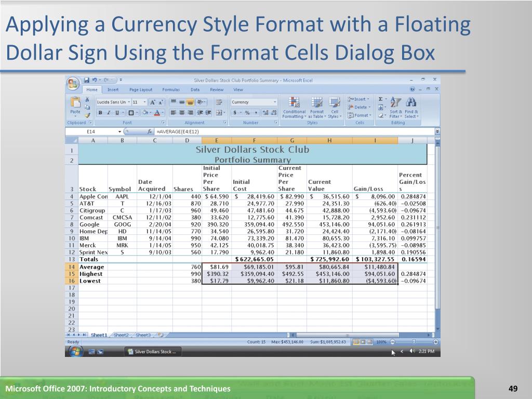The width and height of the screenshot is (532, 399).
Task: Switch to Page Break Preview button
Action: tap(369, 342)
